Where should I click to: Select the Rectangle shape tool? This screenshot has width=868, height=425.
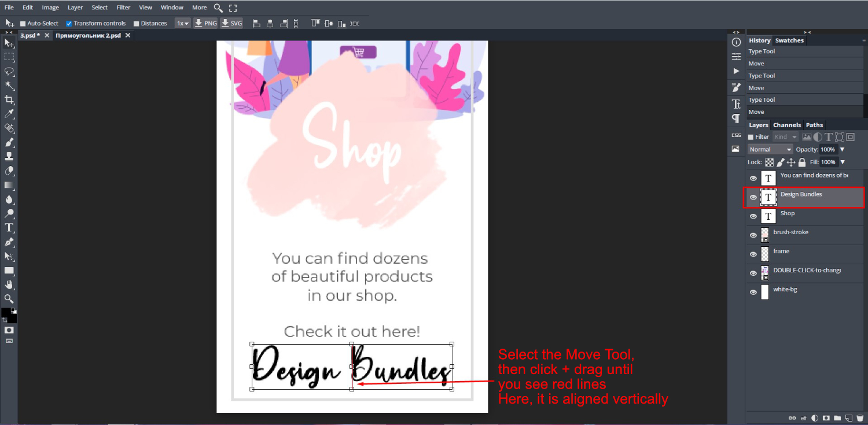coord(9,270)
